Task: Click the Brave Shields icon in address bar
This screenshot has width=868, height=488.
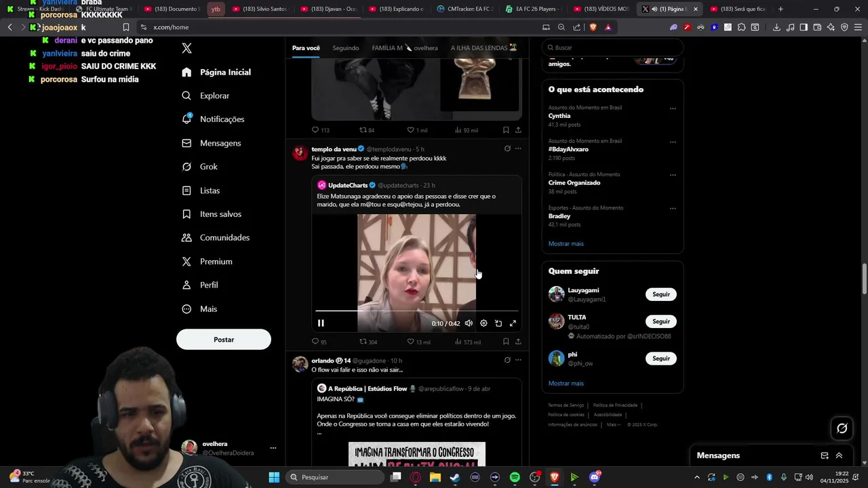Action: [593, 27]
